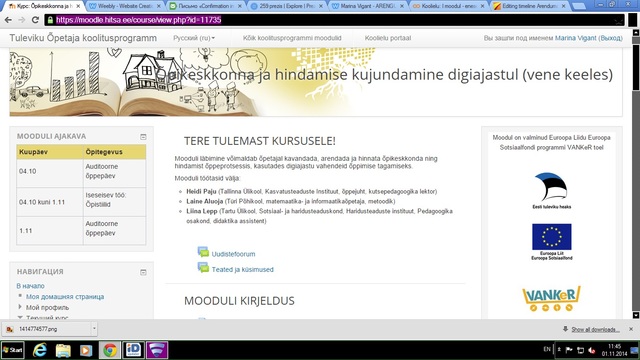Click the Action Center flag tray icon
The width and height of the screenshot is (640, 360).
click(x=569, y=350)
